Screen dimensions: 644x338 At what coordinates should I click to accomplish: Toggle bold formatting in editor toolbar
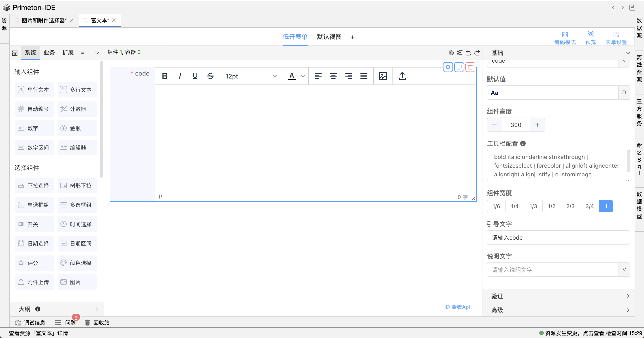[164, 76]
